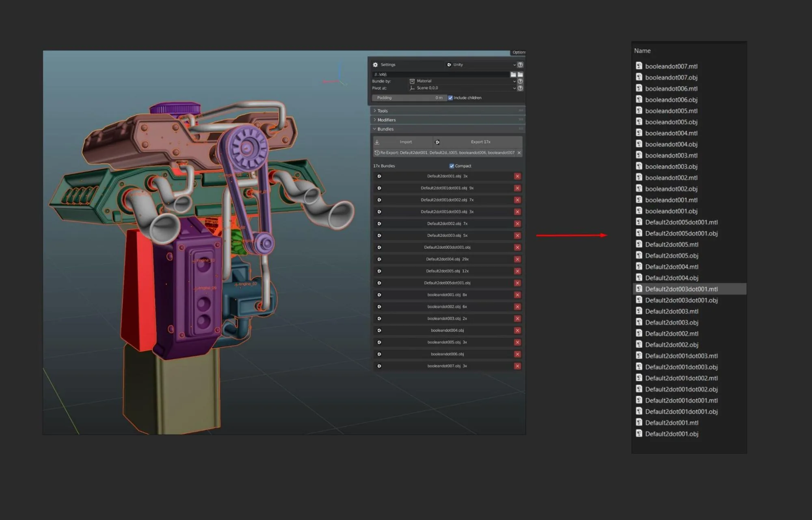Click Unity icon on booleandot004.obj row
This screenshot has width=812, height=520.
click(379, 330)
